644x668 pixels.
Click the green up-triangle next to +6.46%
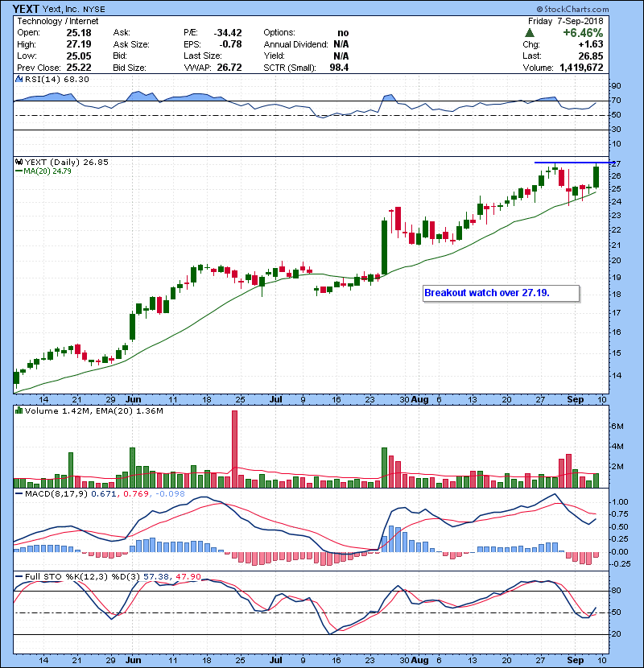point(530,33)
